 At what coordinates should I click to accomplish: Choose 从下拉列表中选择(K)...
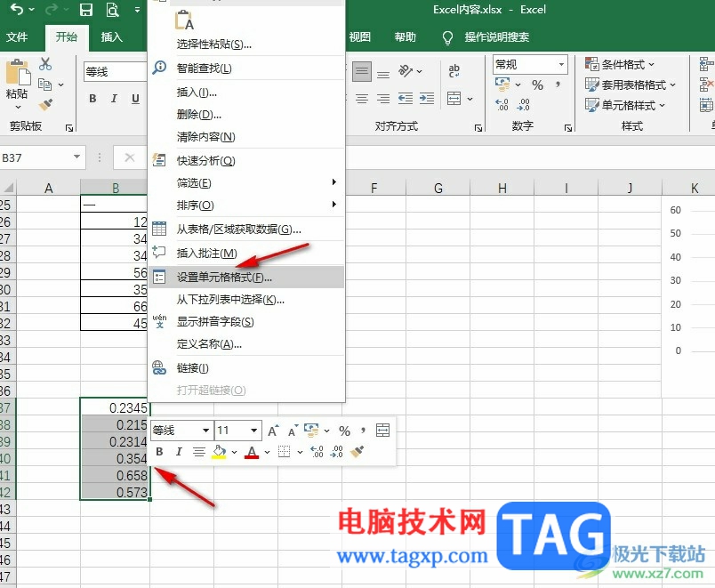246,300
